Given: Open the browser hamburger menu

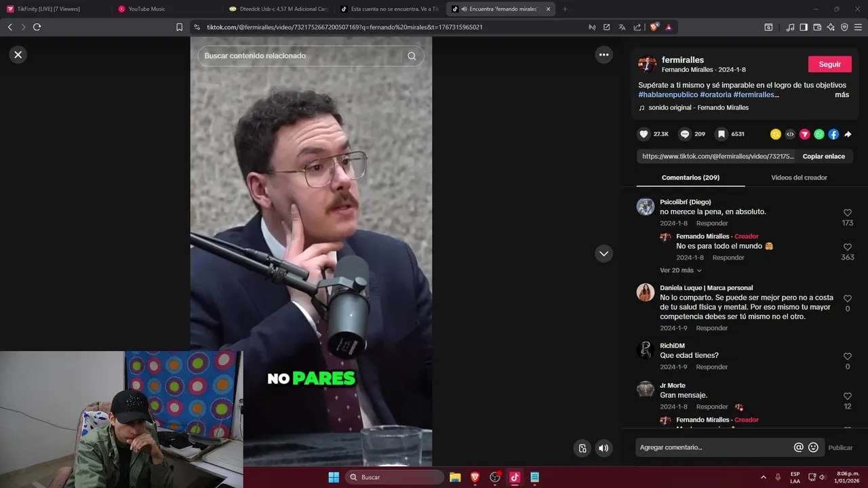Looking at the screenshot, I should [858, 27].
